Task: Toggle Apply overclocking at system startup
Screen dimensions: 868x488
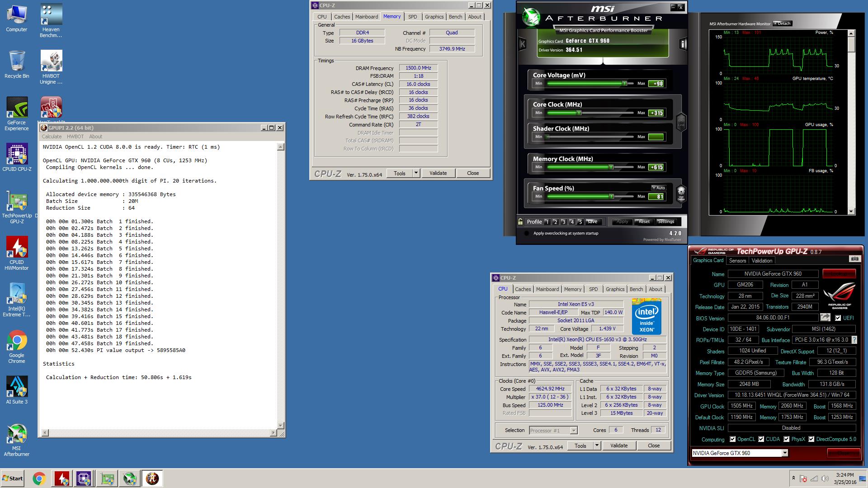Action: coord(526,234)
